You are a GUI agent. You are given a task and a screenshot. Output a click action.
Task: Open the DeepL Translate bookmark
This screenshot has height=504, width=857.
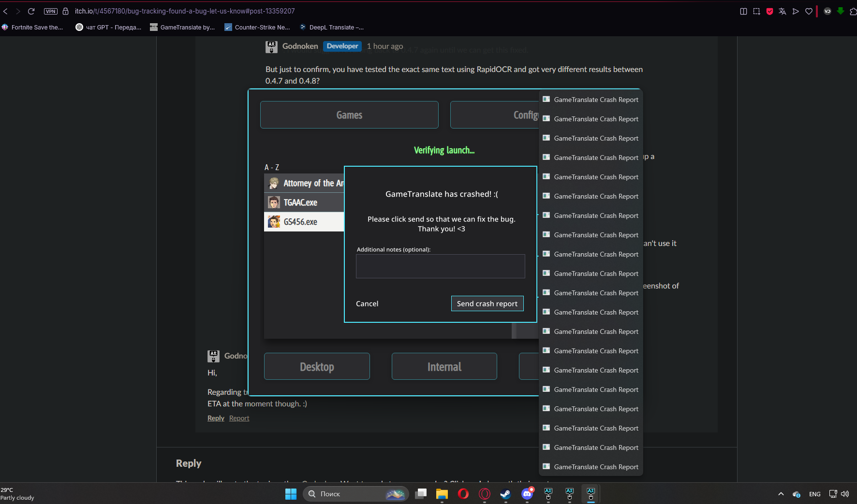[x=331, y=27]
